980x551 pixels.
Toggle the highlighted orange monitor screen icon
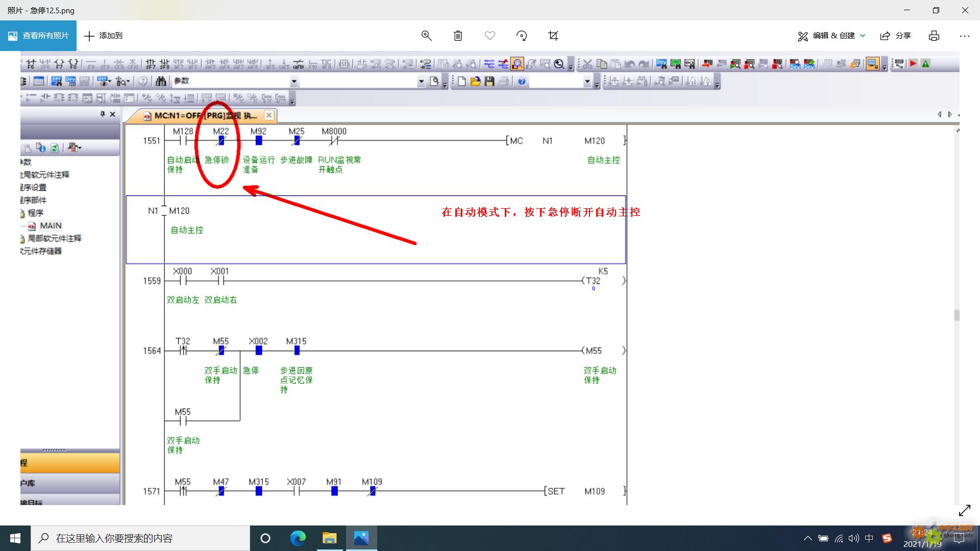click(x=872, y=64)
